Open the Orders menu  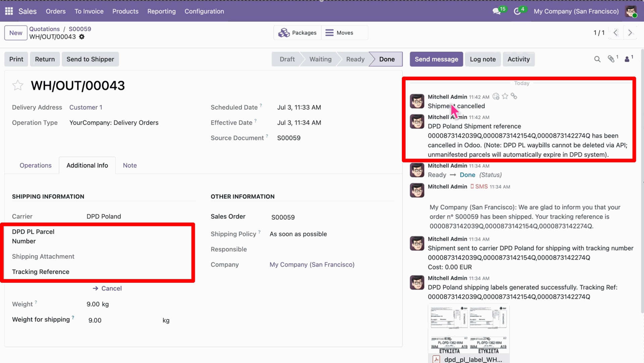tap(56, 11)
